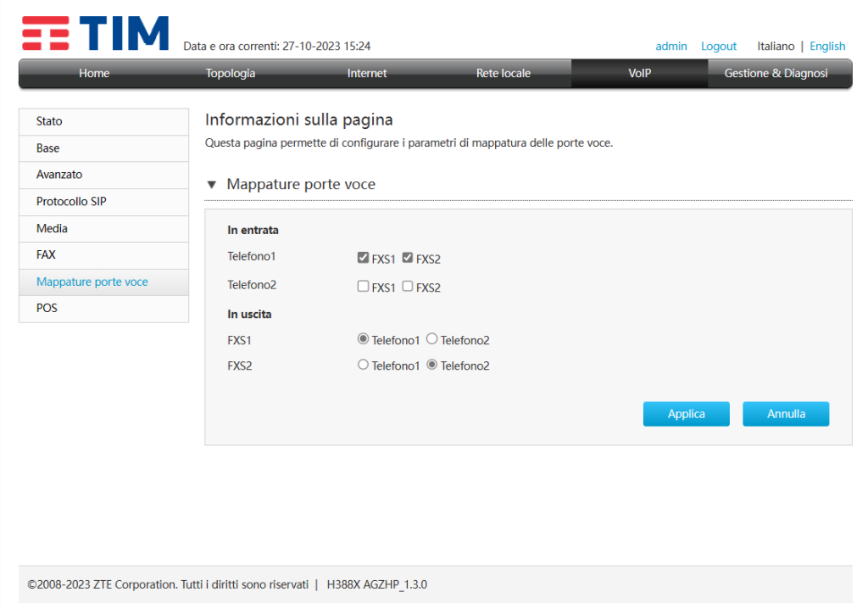Viewport: 868px width, 614px height.
Task: Open the Home tab
Action: (94, 73)
